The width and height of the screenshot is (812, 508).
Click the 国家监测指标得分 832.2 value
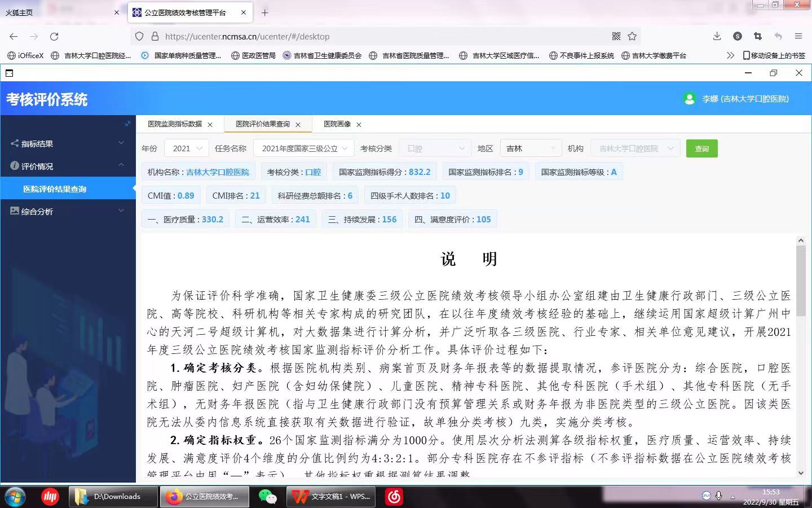pyautogui.click(x=420, y=172)
